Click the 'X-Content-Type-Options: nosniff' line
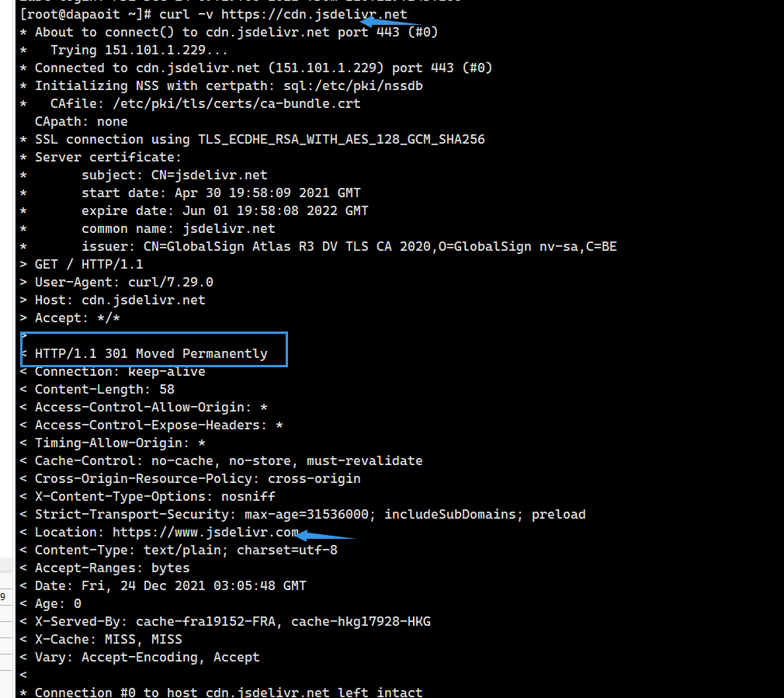The image size is (784, 698). pyautogui.click(x=147, y=496)
